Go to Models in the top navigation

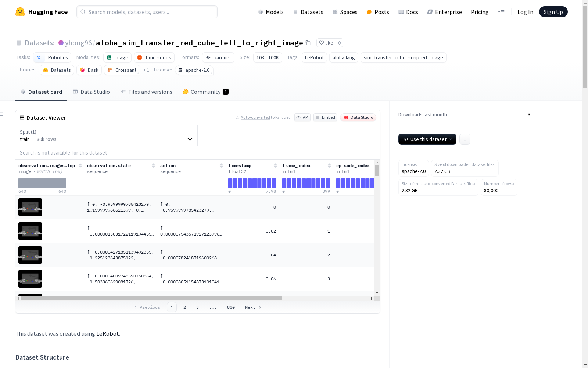271,12
